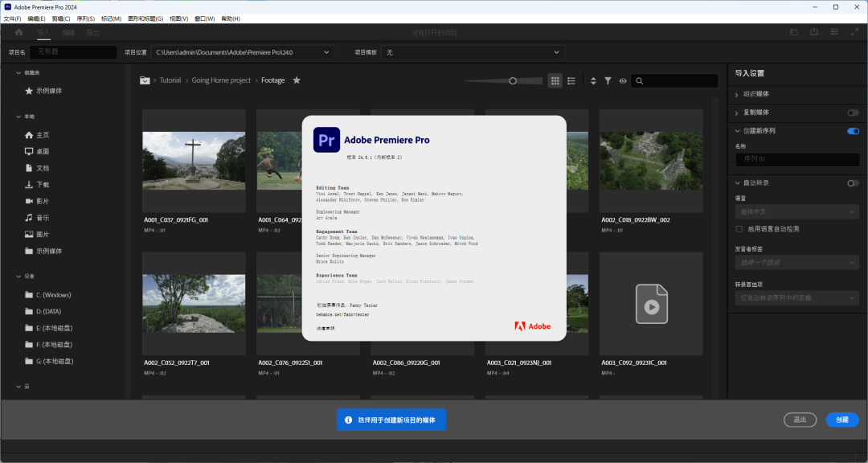This screenshot has width=868, height=463.
Task: Check 启用语言自动检测 checkbox
Action: click(739, 229)
